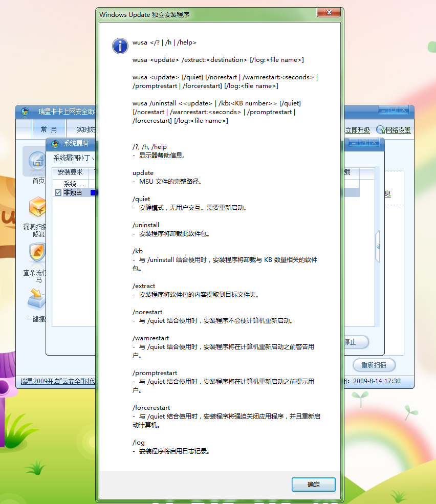Click the /extract option heading in help text

144,286
